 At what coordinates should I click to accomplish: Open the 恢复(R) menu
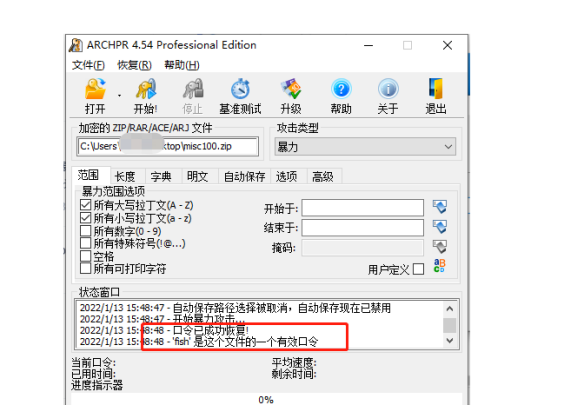tap(134, 65)
